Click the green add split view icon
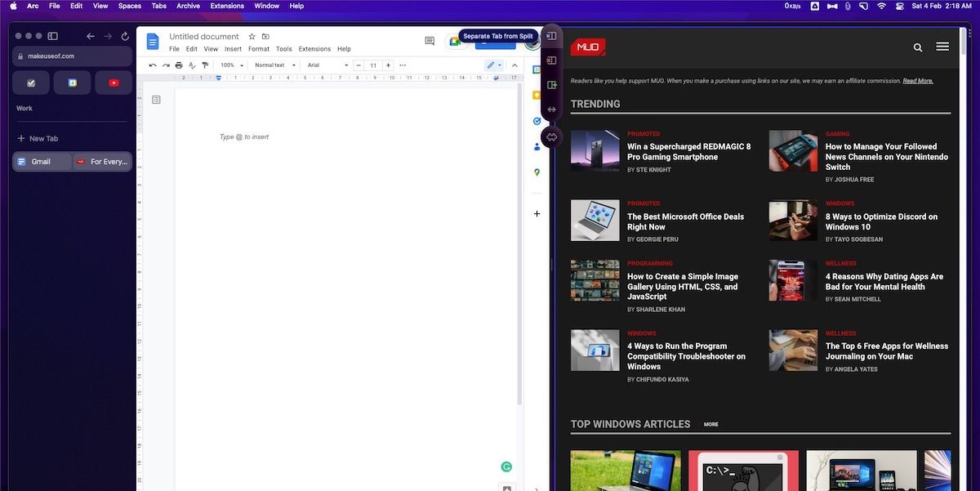The image size is (980, 491). pyautogui.click(x=551, y=85)
